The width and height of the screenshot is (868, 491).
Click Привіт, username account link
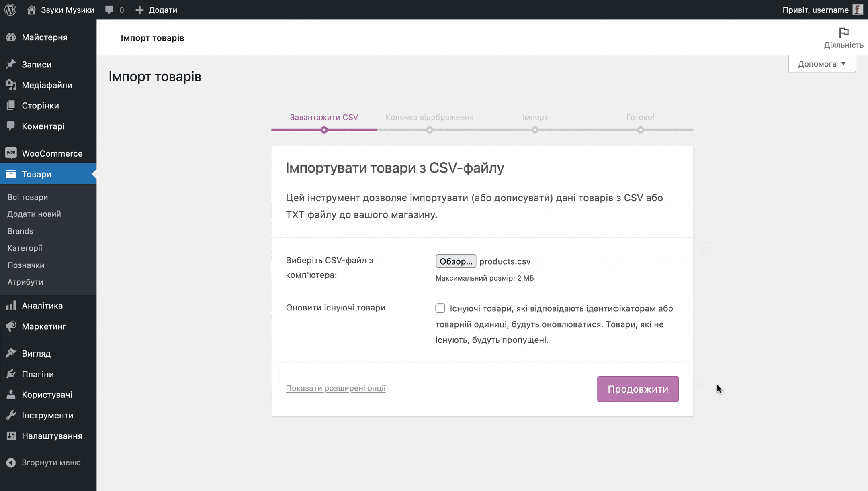815,10
